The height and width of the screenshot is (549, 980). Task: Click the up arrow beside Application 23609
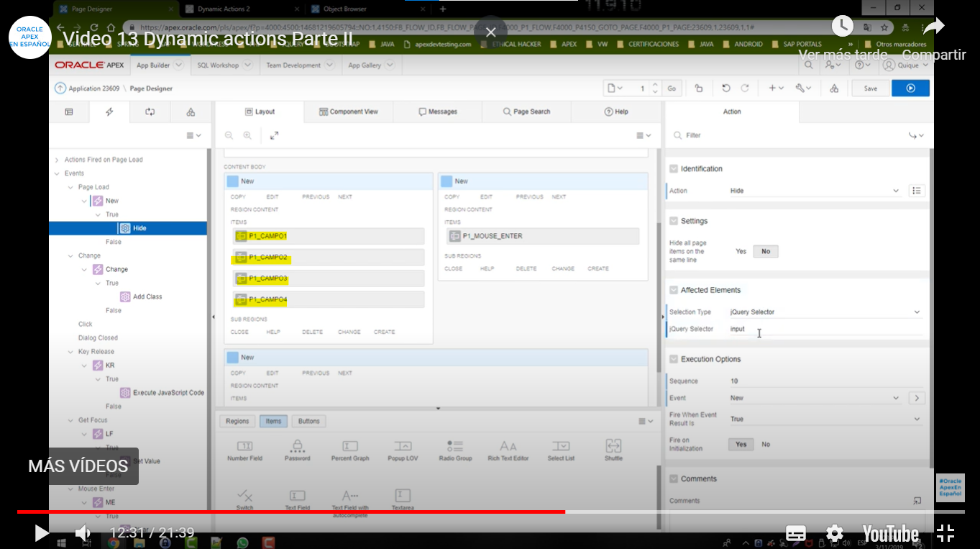(60, 89)
